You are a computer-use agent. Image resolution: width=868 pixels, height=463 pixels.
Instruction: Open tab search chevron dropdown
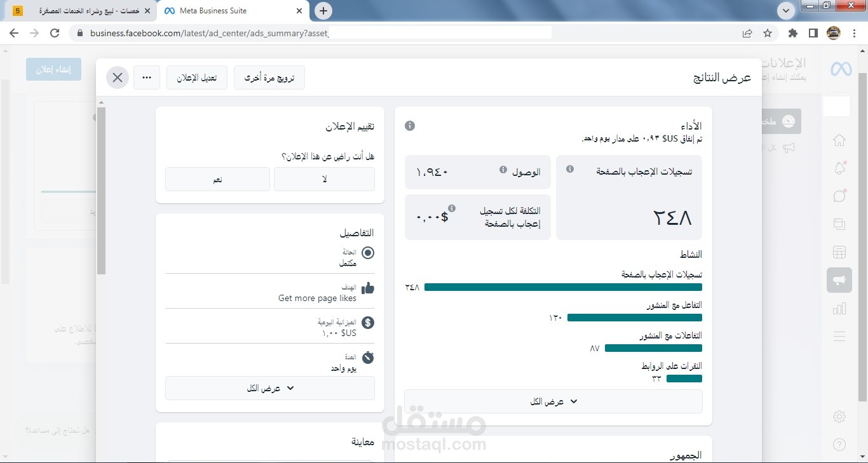787,11
